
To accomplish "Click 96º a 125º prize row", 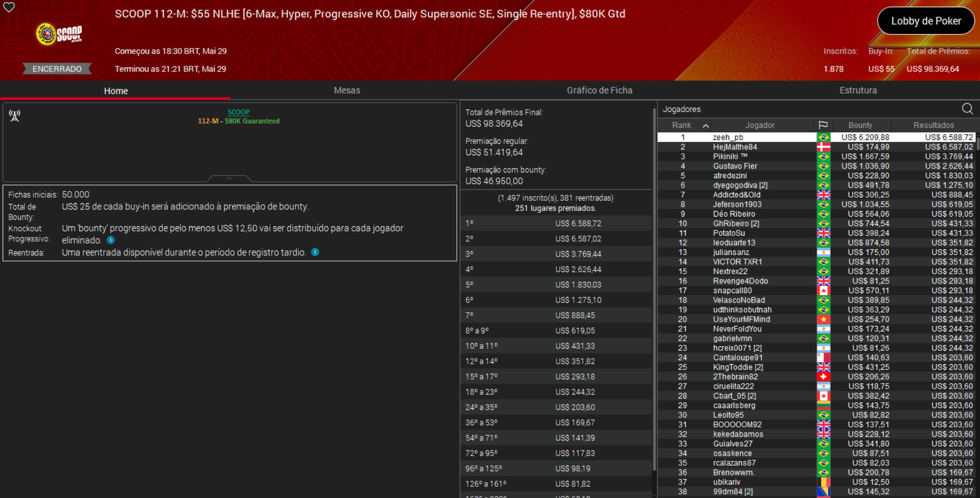I will [x=556, y=468].
